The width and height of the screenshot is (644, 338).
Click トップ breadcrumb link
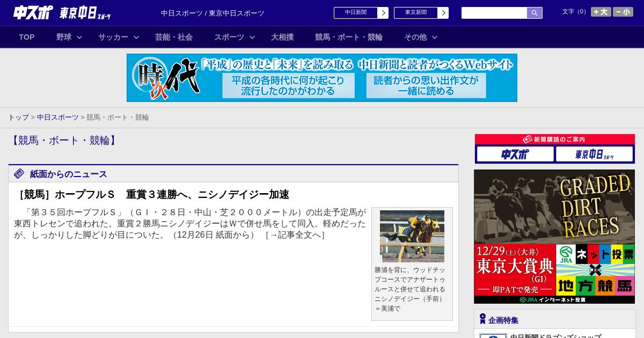[19, 117]
